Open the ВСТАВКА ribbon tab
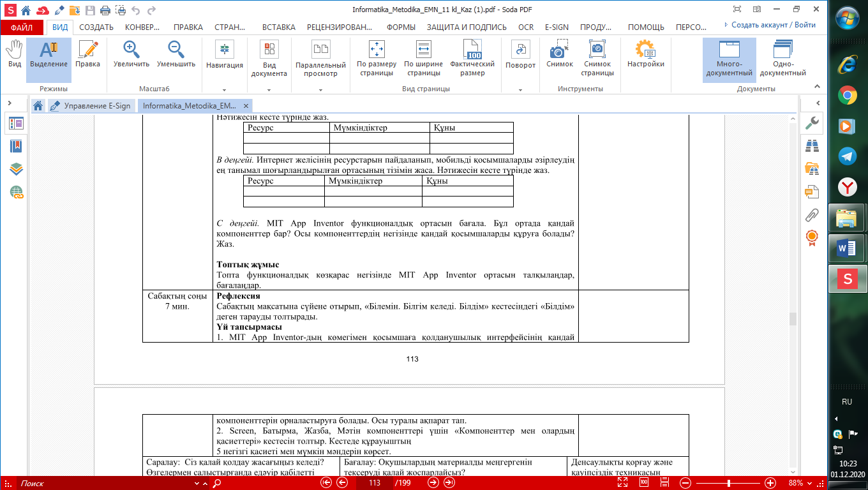Image resolution: width=868 pixels, height=490 pixels. (x=278, y=27)
